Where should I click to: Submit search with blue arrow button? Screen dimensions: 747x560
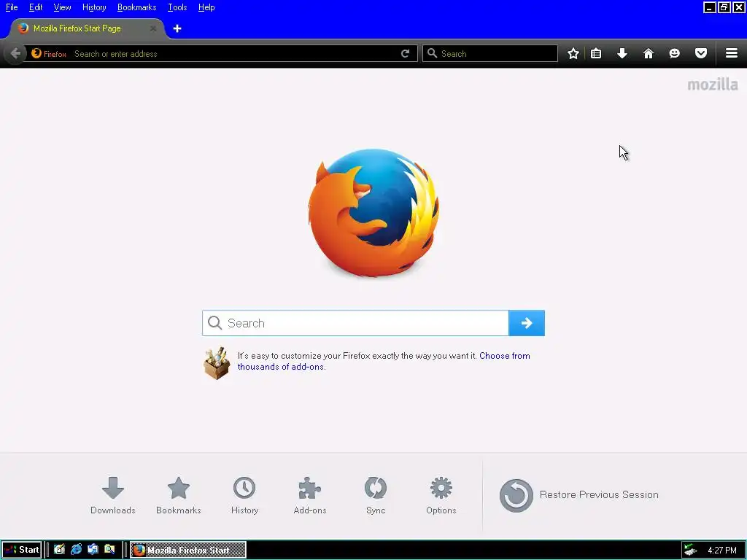pos(527,323)
